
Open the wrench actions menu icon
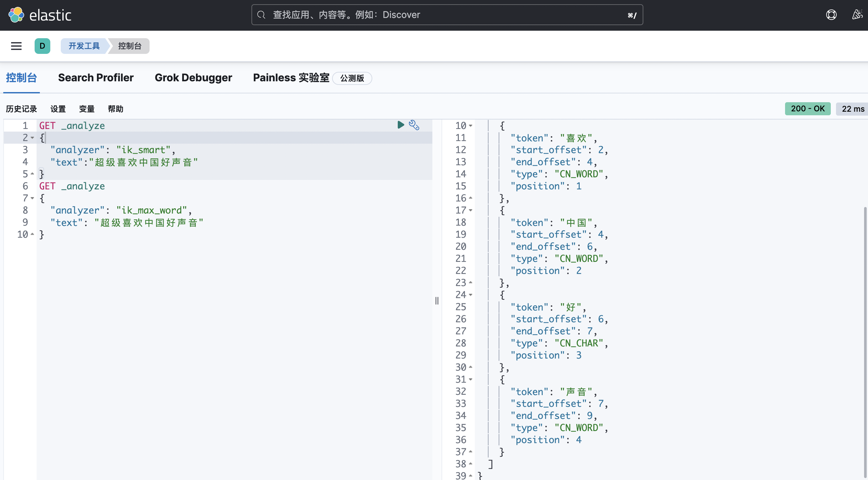click(414, 125)
